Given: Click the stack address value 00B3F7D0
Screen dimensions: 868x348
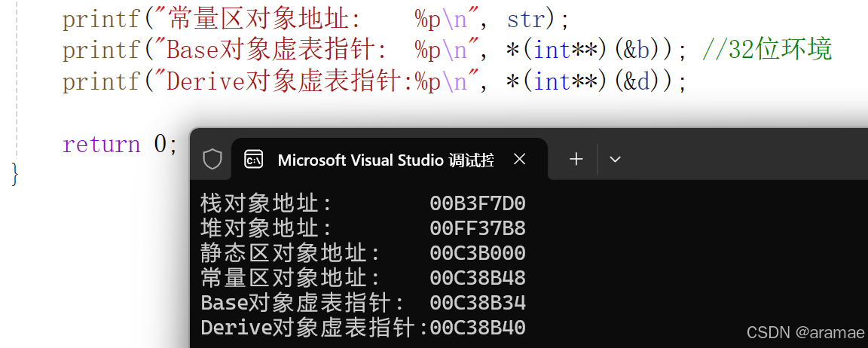Looking at the screenshot, I should click(x=478, y=204).
